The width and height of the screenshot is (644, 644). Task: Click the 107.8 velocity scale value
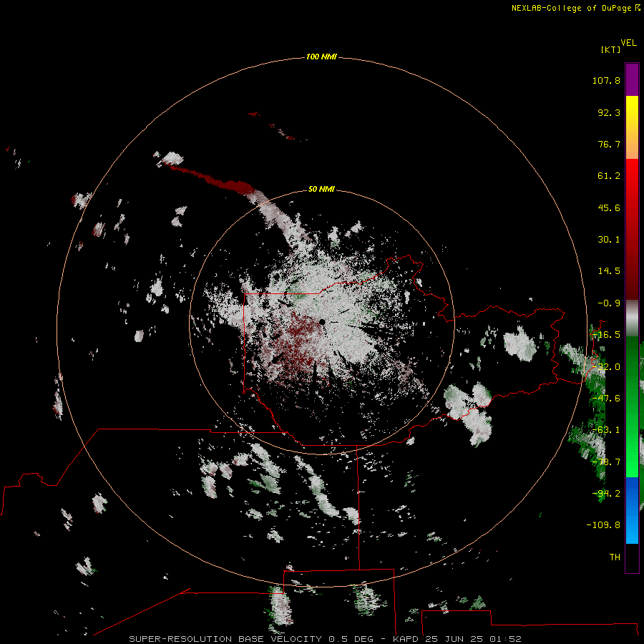tap(606, 80)
